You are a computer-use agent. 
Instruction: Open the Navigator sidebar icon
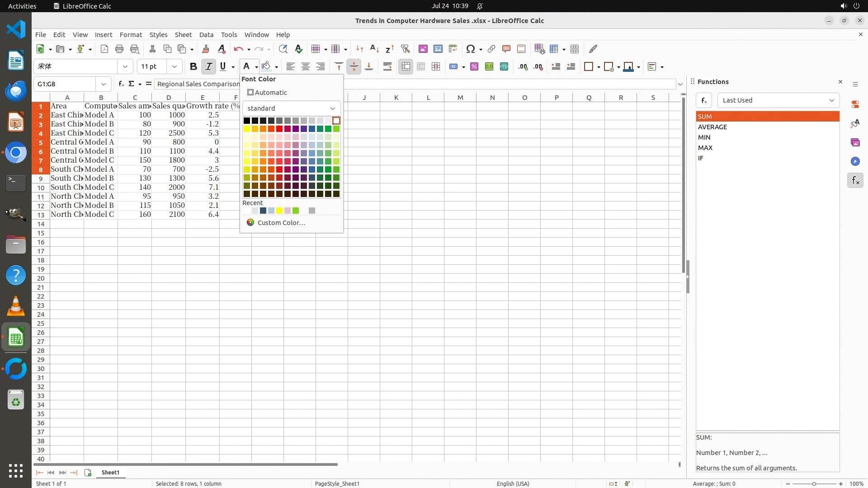point(855,162)
